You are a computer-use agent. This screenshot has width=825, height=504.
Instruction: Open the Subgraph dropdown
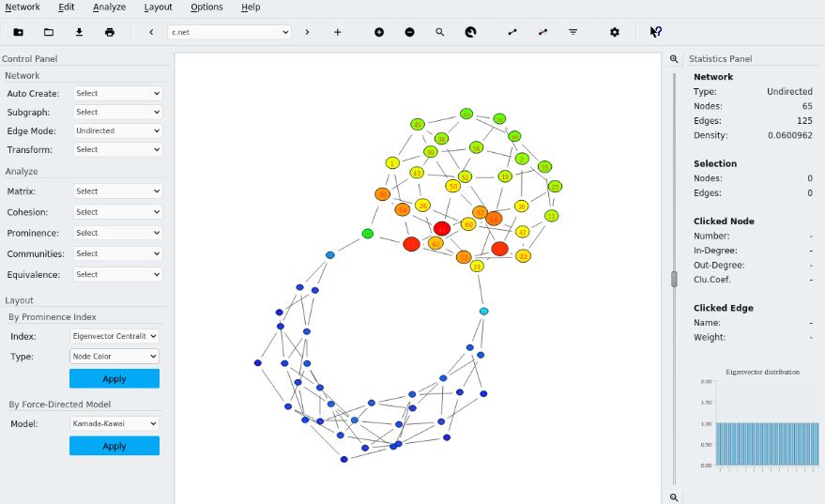pos(118,112)
